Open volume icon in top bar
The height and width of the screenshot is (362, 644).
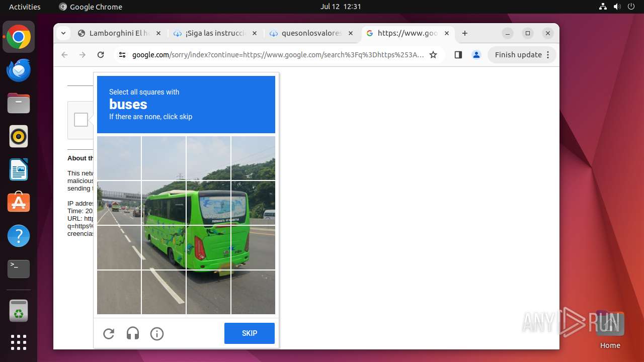(617, 7)
